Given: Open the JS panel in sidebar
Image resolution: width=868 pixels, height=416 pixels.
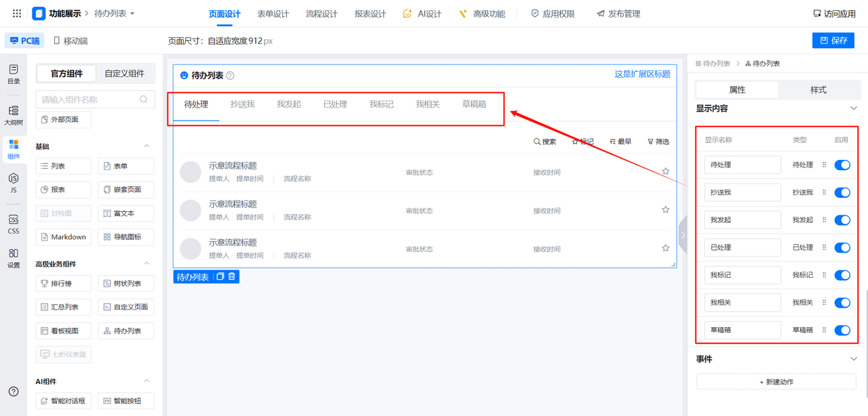Looking at the screenshot, I should [14, 182].
